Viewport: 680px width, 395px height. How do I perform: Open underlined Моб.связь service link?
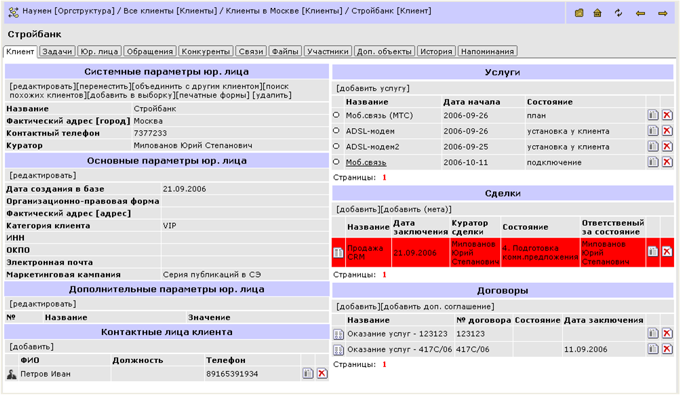[x=366, y=163]
